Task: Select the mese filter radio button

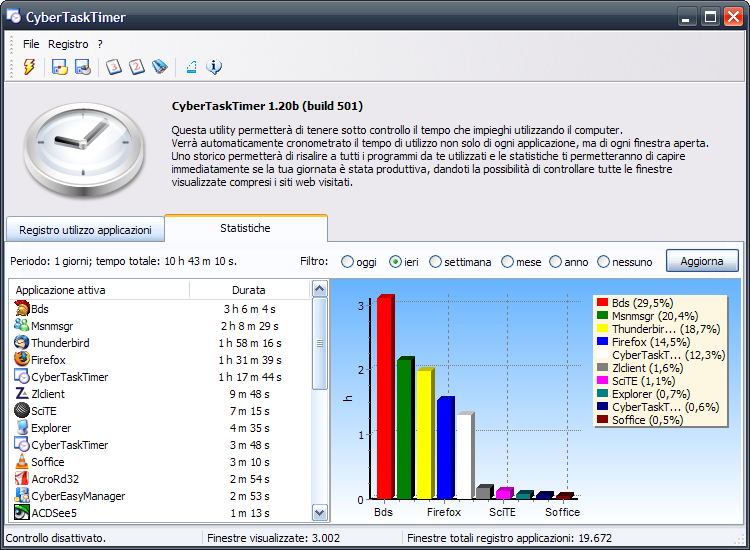Action: (x=507, y=262)
